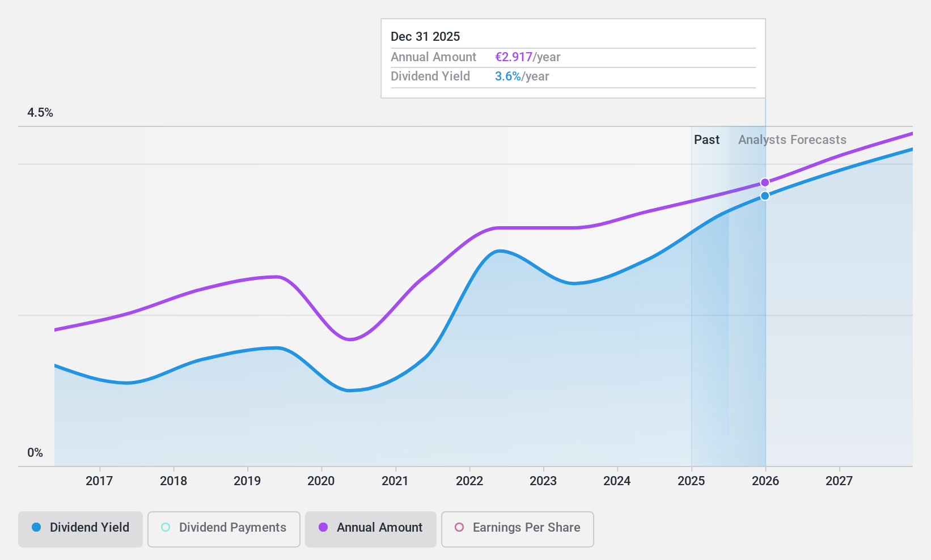Click the 4.5% y-axis label
This screenshot has height=560, width=931.
[40, 113]
